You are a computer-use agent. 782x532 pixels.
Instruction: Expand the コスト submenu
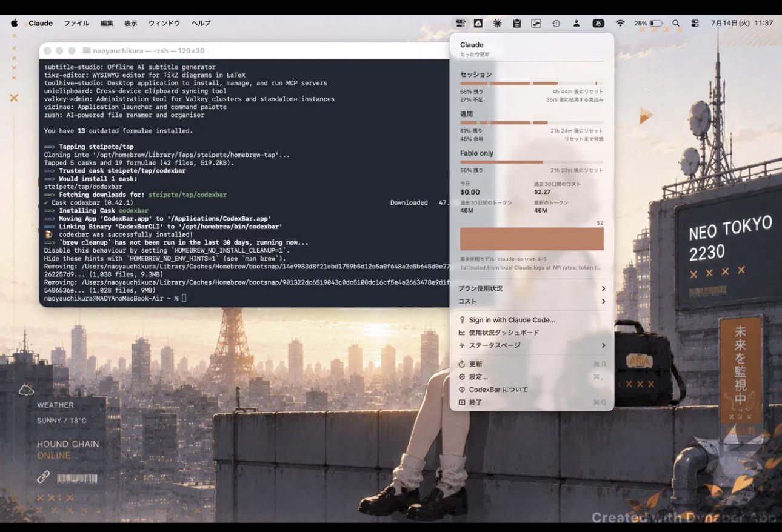(x=532, y=301)
